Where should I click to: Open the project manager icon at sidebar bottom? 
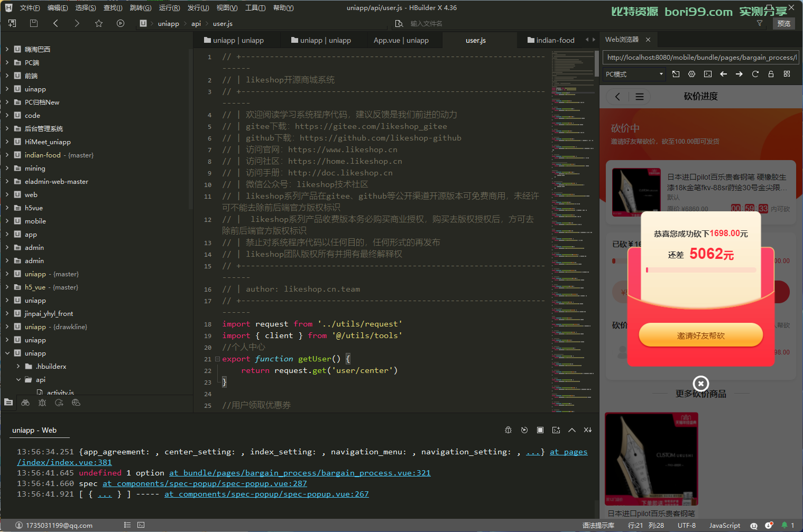click(8, 403)
